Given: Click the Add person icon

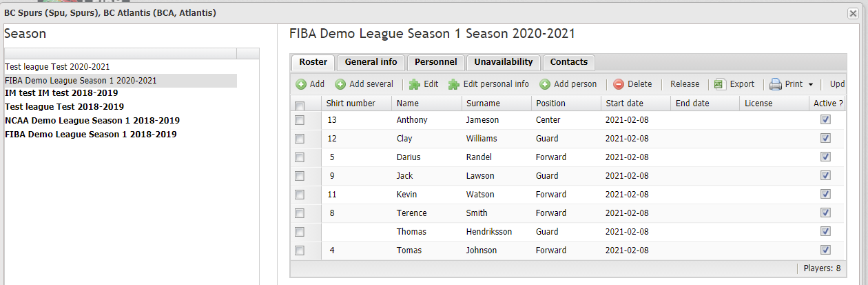Looking at the screenshot, I should tap(545, 84).
